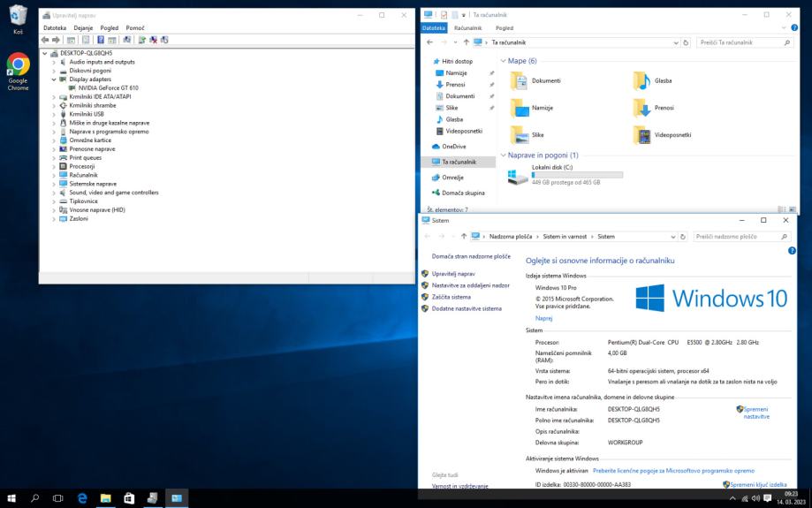The width and height of the screenshot is (812, 508).
Task: Open taskbar search magnifier
Action: pyautogui.click(x=34, y=498)
